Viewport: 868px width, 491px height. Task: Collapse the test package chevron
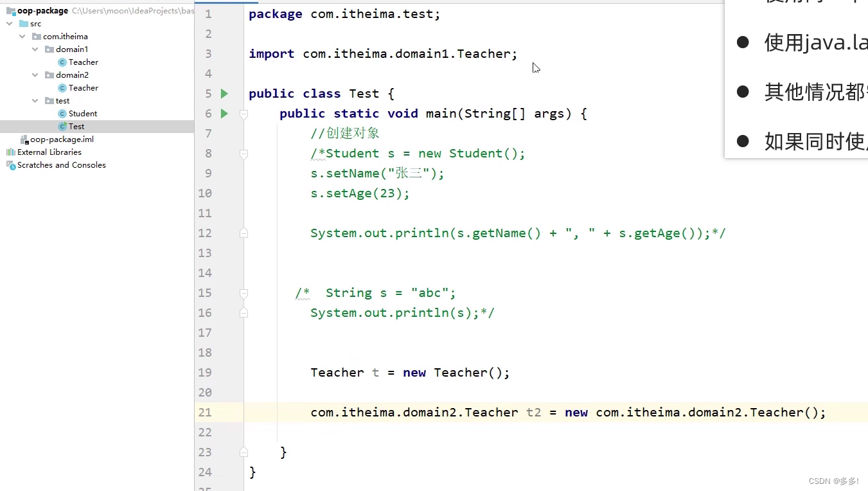pos(35,100)
